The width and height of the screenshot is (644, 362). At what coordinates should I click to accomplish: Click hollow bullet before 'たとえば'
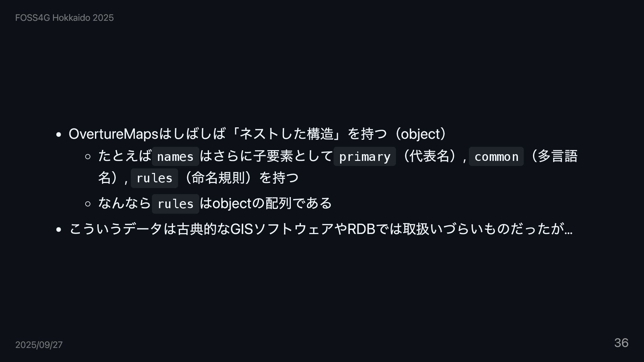tap(88, 157)
